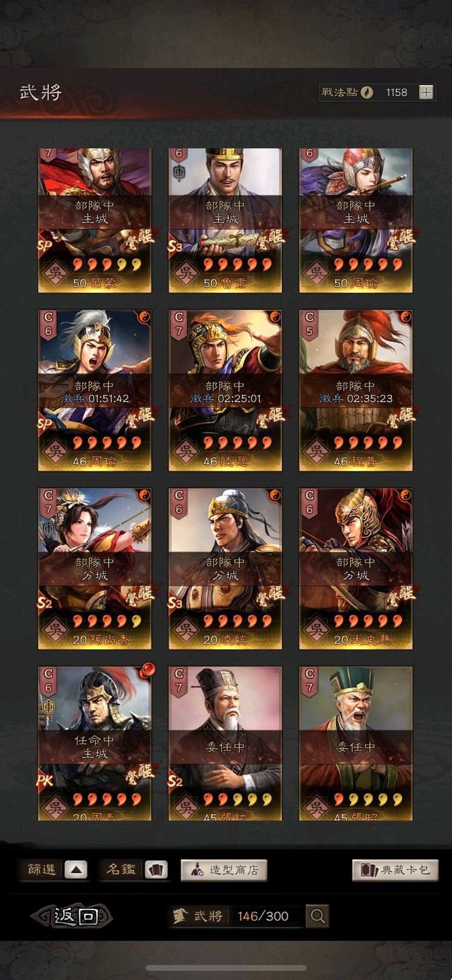Open the SP 周瑜 level 46 card
The image size is (452, 980).
point(95,390)
